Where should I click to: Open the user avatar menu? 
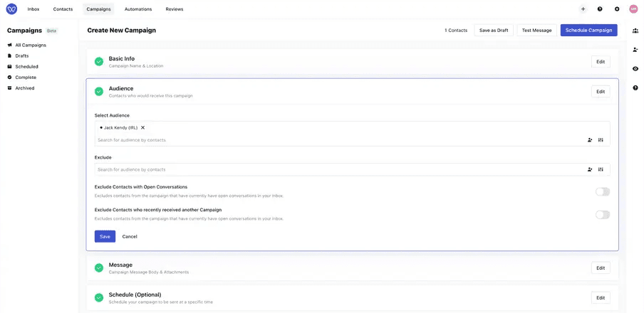[633, 9]
